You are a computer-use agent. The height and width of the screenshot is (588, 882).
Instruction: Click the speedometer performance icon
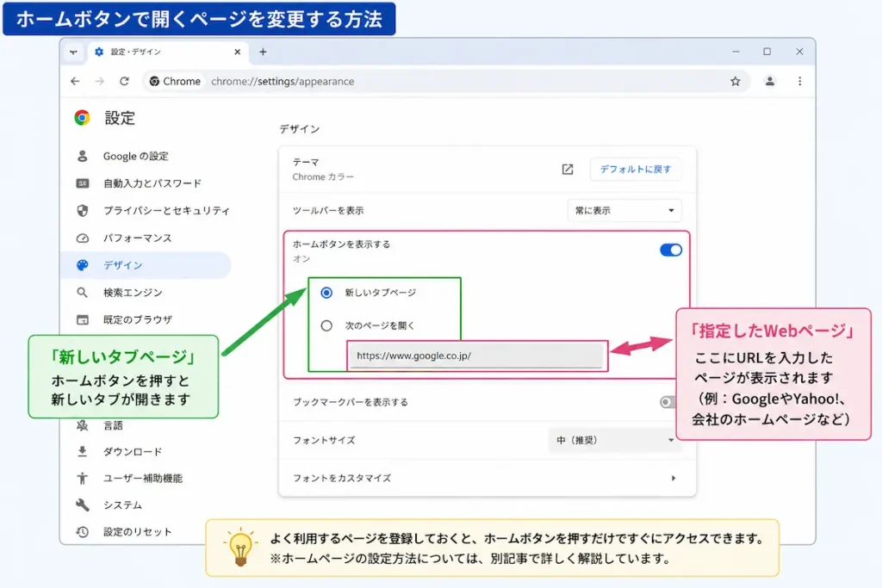click(x=82, y=238)
